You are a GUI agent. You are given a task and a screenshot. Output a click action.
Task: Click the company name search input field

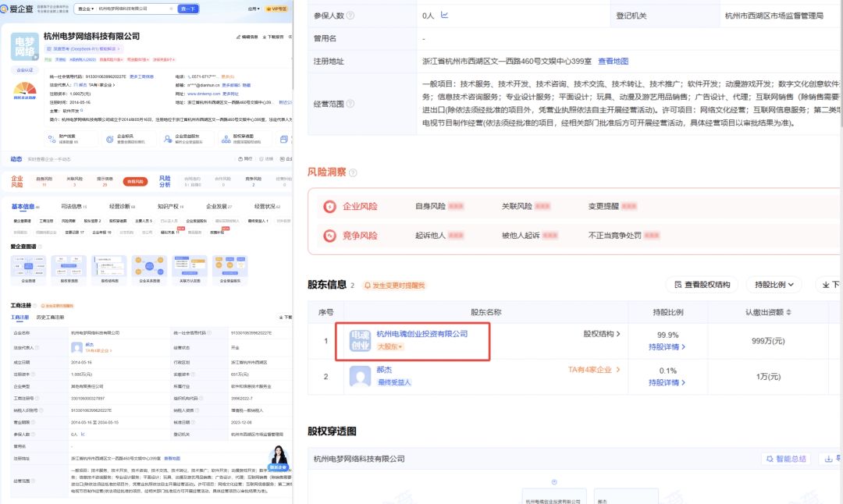tap(134, 9)
